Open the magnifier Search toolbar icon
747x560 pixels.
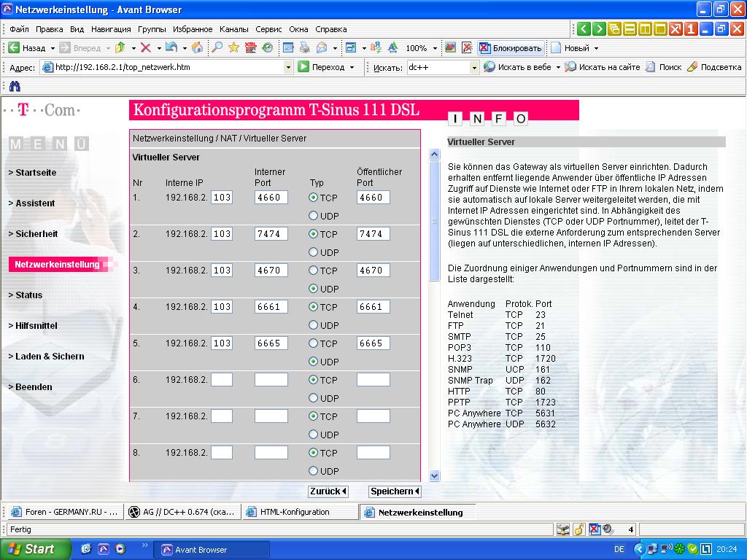pyautogui.click(x=217, y=47)
